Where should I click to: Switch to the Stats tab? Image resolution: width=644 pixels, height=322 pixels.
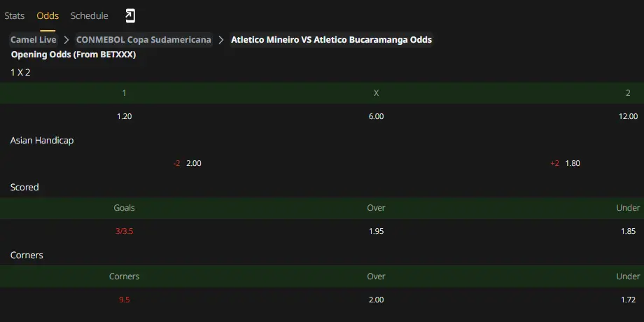click(15, 15)
